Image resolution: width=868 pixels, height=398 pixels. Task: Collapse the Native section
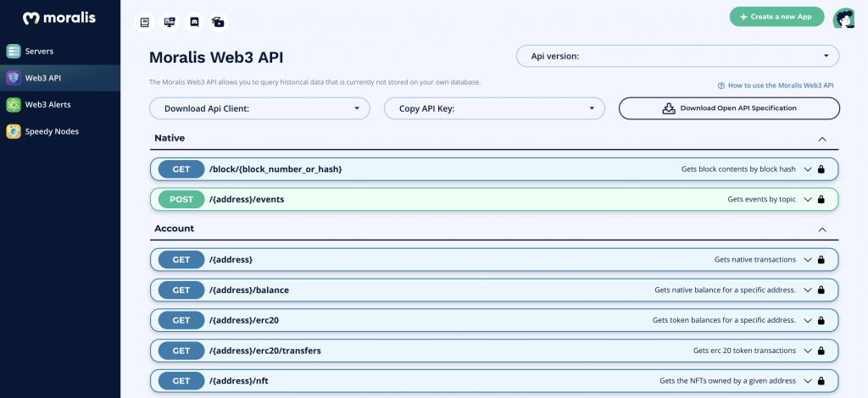pos(822,139)
